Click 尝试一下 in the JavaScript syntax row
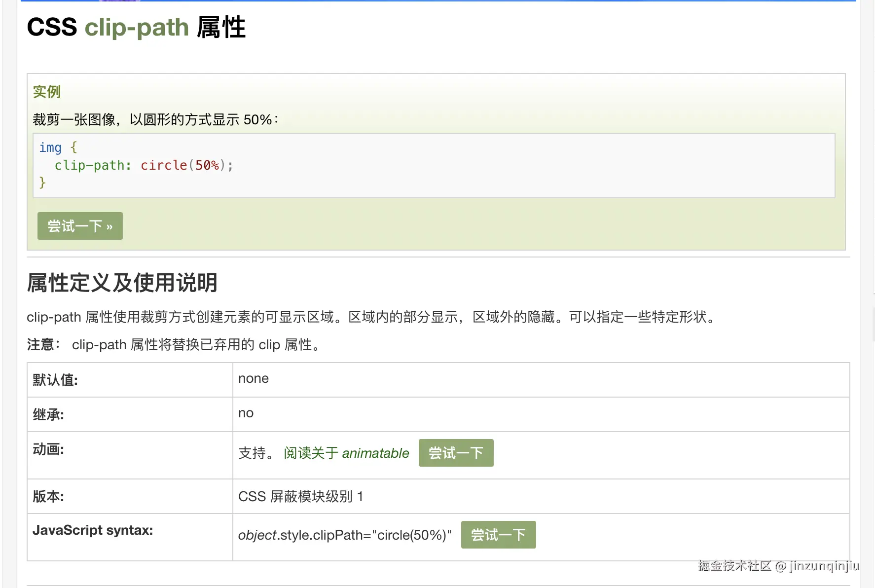The height and width of the screenshot is (588, 875). tap(498, 534)
